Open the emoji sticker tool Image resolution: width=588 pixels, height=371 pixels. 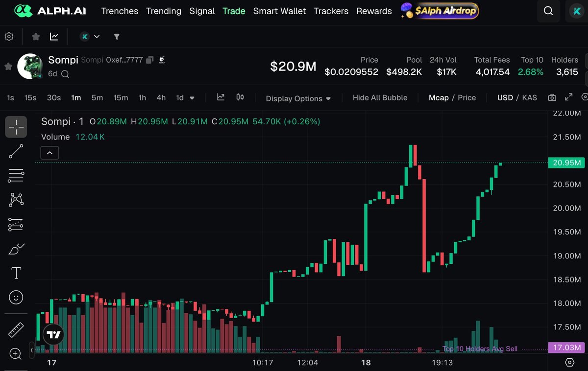pos(16,297)
